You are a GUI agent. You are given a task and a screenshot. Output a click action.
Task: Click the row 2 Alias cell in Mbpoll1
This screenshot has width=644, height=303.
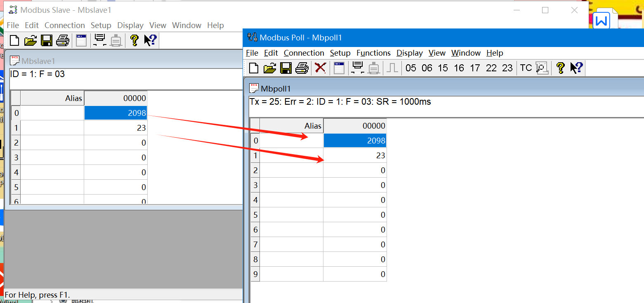[292, 170]
